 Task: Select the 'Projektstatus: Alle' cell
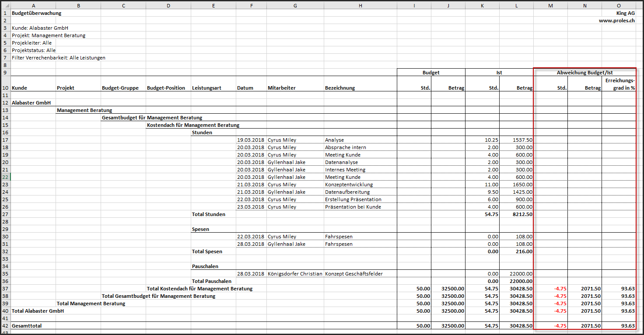pos(34,50)
